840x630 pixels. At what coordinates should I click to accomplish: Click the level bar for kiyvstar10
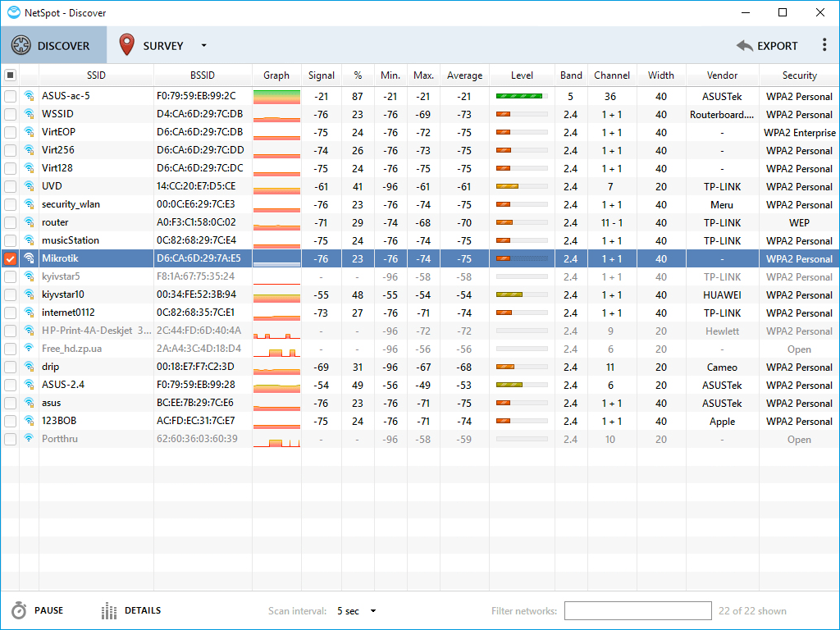click(x=522, y=294)
